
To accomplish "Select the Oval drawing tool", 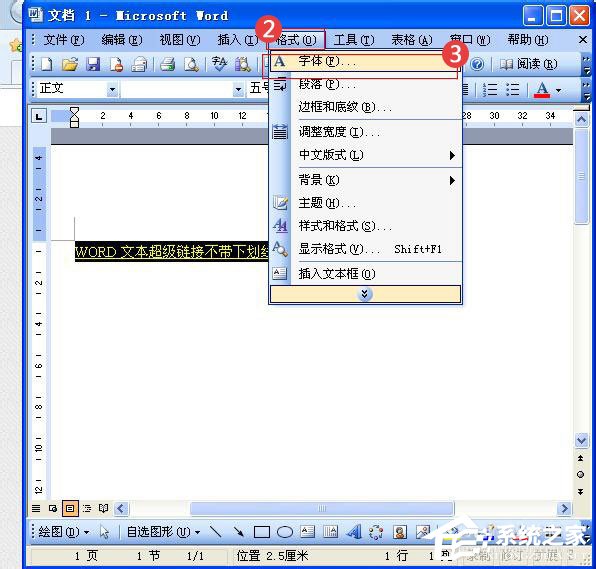I will pos(285,532).
